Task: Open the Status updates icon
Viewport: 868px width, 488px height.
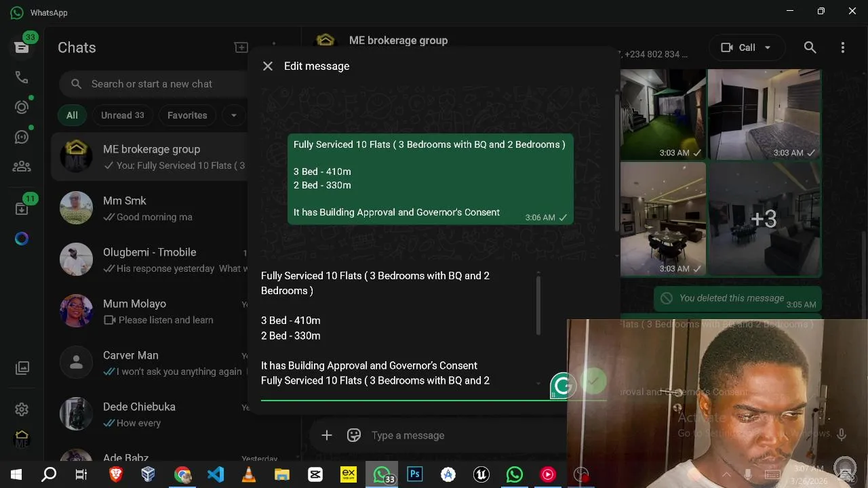Action: [22, 107]
